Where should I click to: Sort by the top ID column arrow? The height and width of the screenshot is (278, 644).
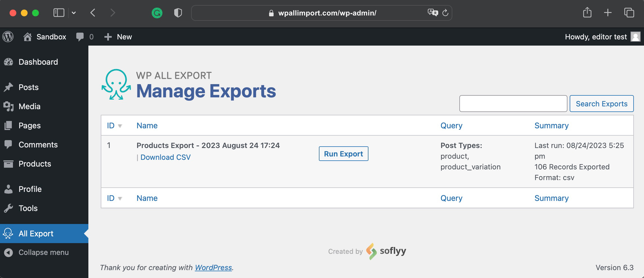[120, 126]
